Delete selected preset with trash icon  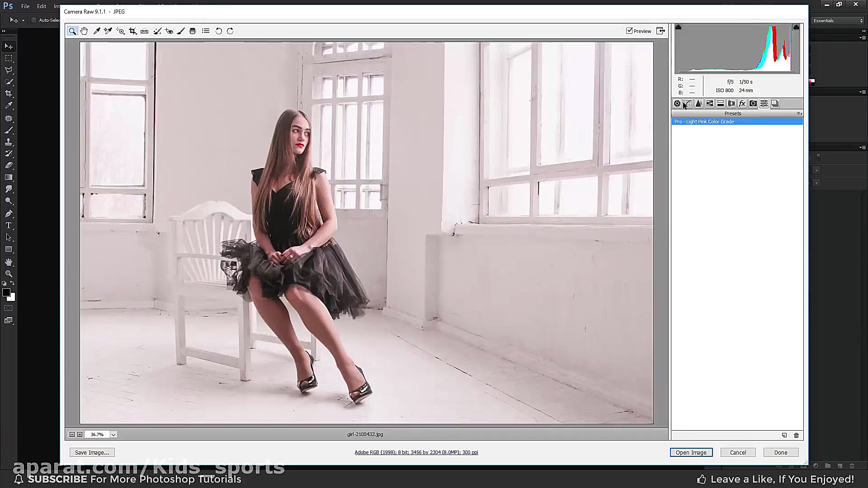(796, 436)
